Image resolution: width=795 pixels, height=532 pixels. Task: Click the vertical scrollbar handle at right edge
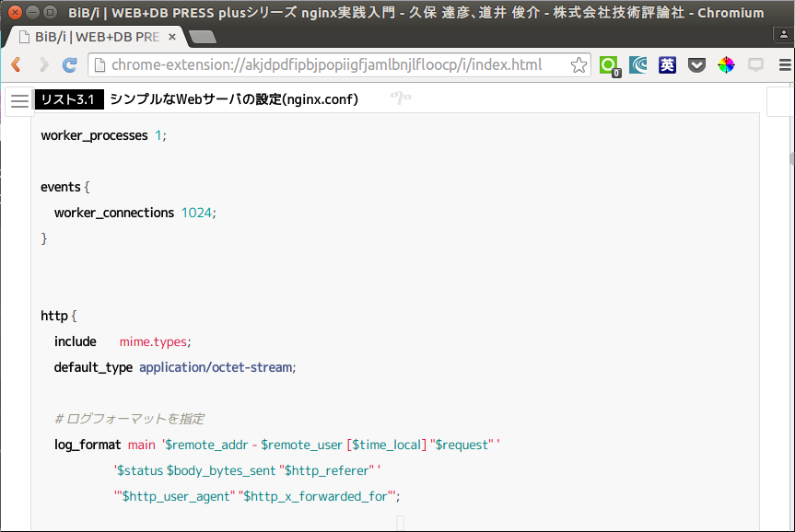792,158
